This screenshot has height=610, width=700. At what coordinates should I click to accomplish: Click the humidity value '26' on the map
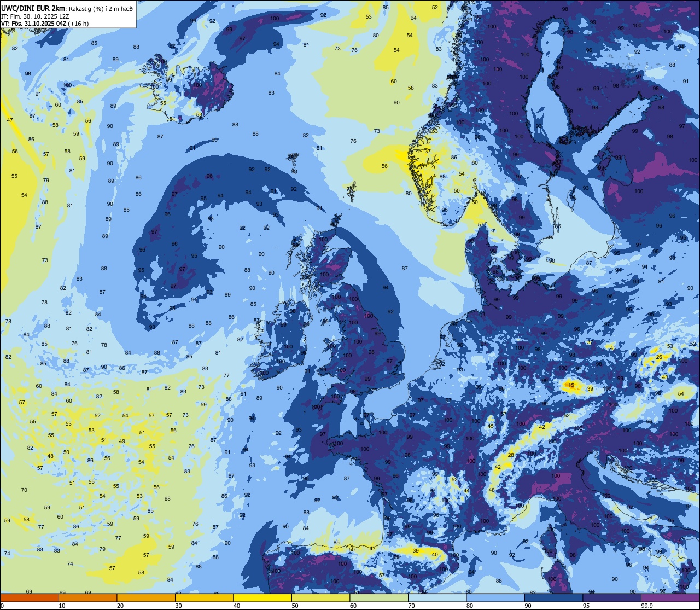click(659, 357)
